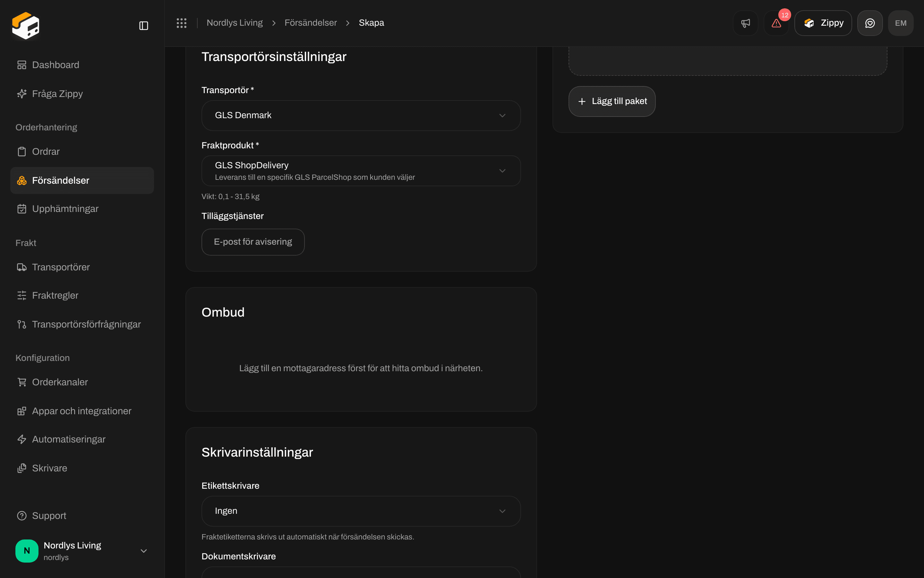Click the Automatiseringar lightning icon

click(22, 439)
